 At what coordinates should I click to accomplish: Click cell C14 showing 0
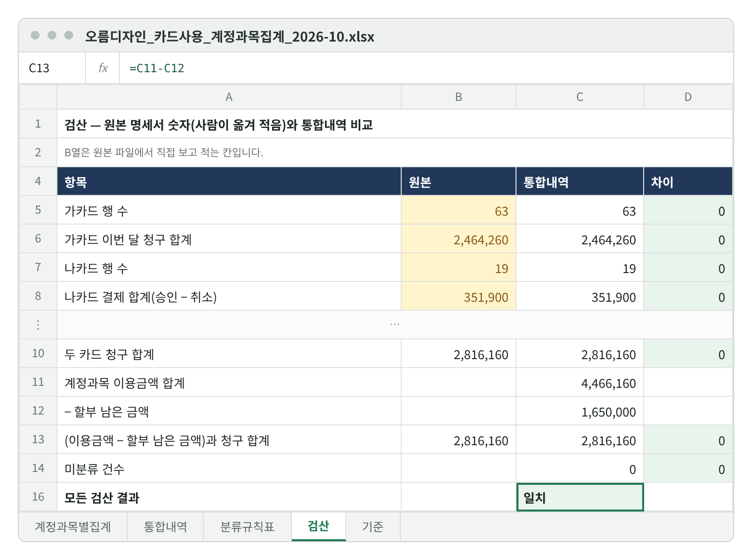coord(580,468)
